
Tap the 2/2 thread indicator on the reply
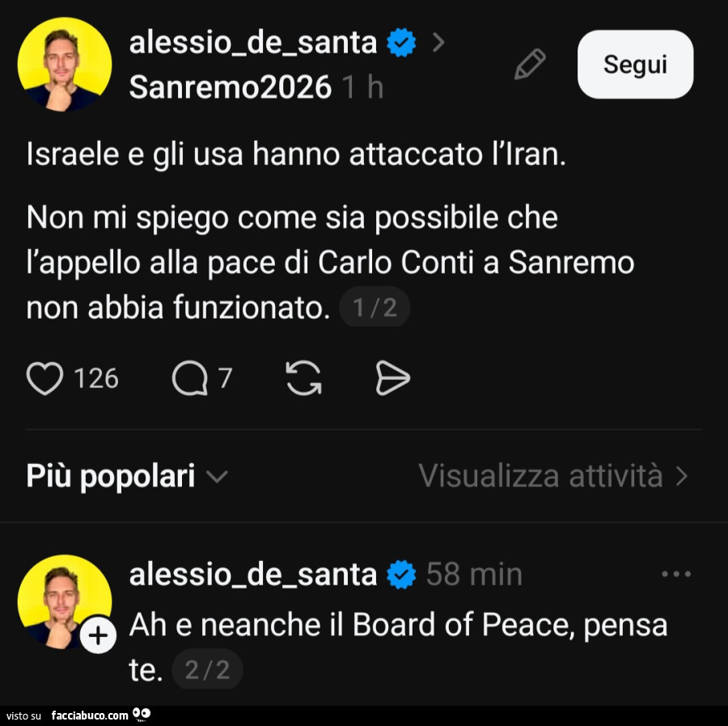point(207,669)
